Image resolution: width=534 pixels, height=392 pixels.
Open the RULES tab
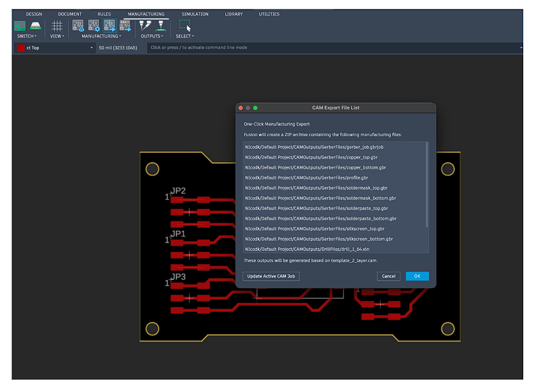tap(104, 14)
